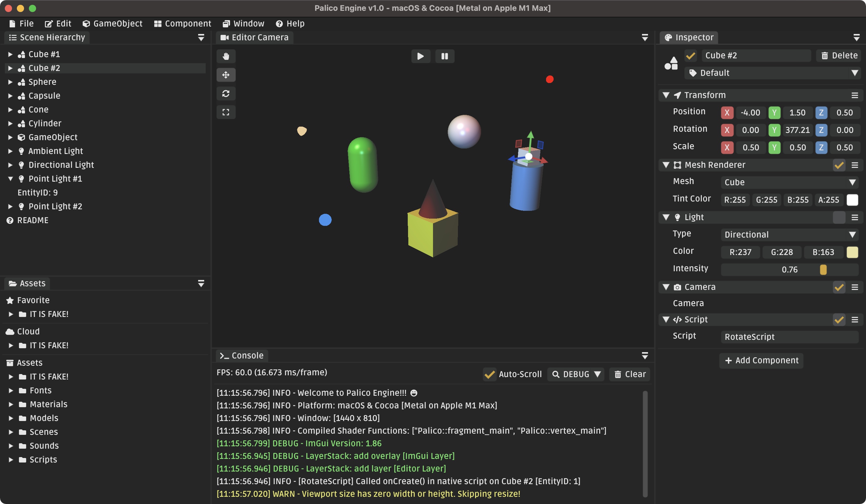The image size is (866, 504).
Task: Open Script component options menu icon
Action: point(855,320)
